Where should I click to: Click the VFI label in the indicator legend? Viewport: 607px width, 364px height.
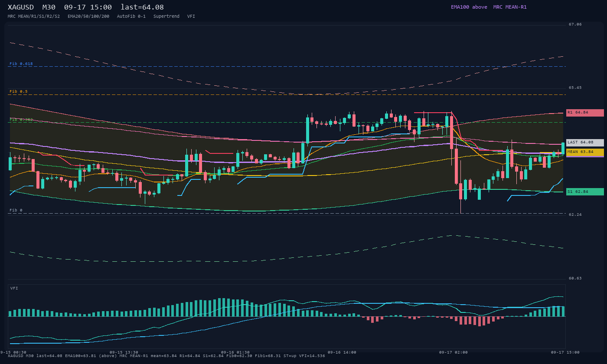[x=191, y=16]
